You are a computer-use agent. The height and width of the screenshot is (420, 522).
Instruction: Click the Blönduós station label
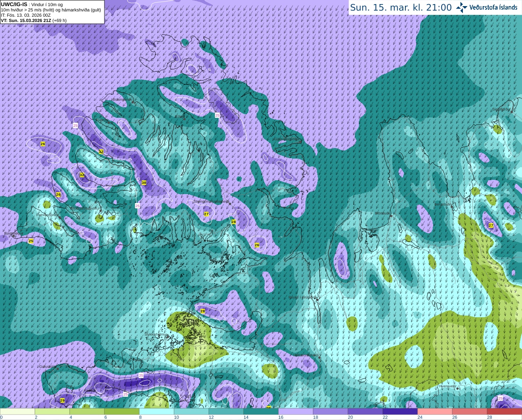click(382, 213)
